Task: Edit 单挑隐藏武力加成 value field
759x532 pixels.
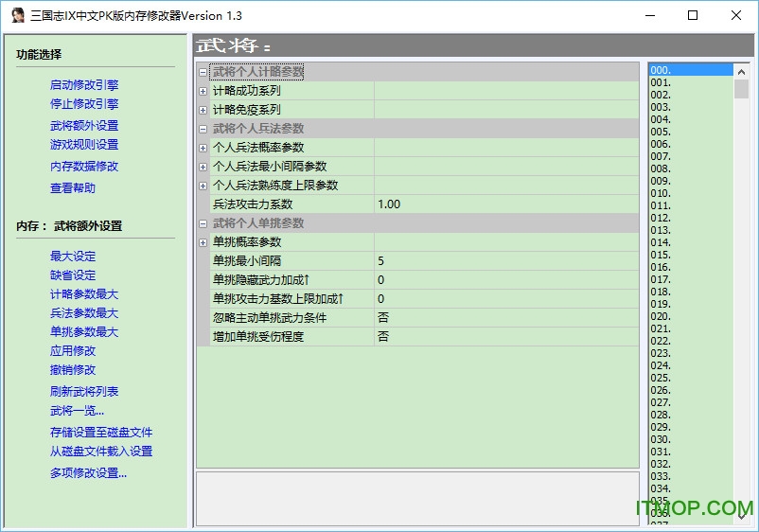Action: tap(506, 280)
